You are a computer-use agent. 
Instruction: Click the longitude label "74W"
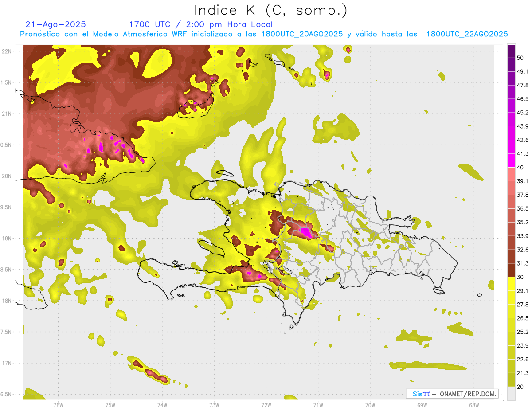pos(162,405)
